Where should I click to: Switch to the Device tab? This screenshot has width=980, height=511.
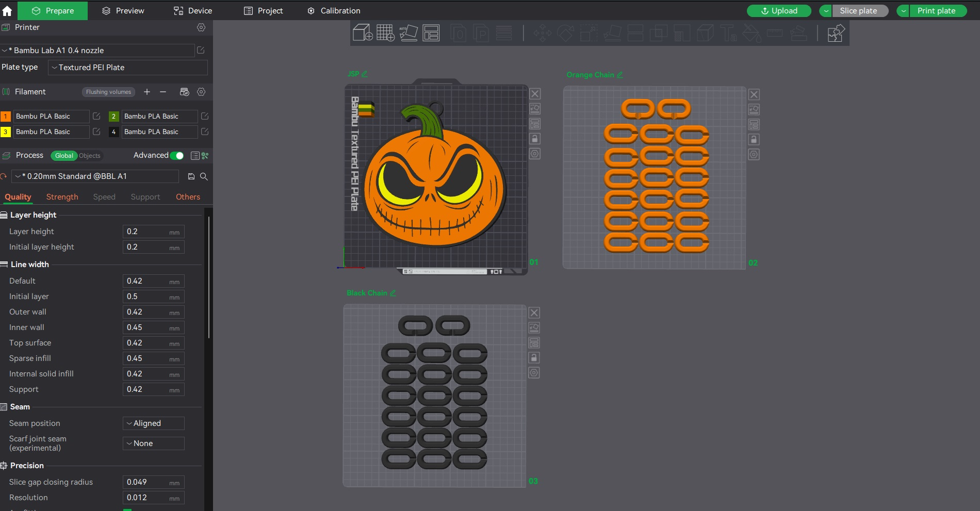193,11
